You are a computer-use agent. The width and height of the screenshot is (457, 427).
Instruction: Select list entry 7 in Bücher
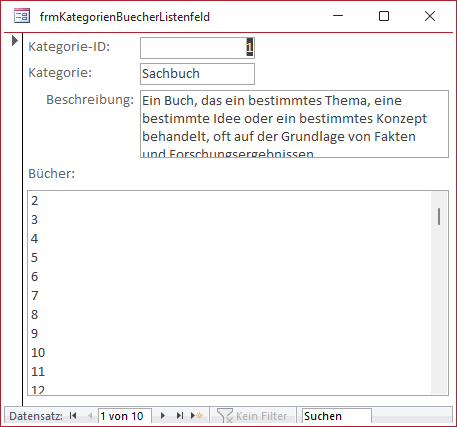pyautogui.click(x=229, y=296)
